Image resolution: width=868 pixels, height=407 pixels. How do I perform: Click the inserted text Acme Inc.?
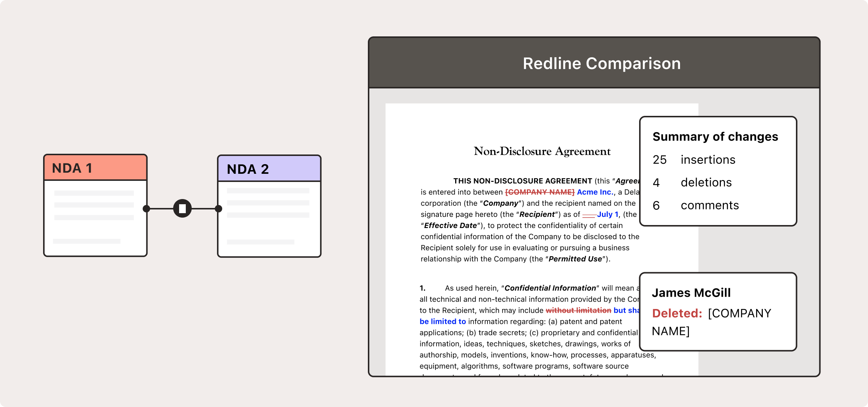click(x=595, y=192)
